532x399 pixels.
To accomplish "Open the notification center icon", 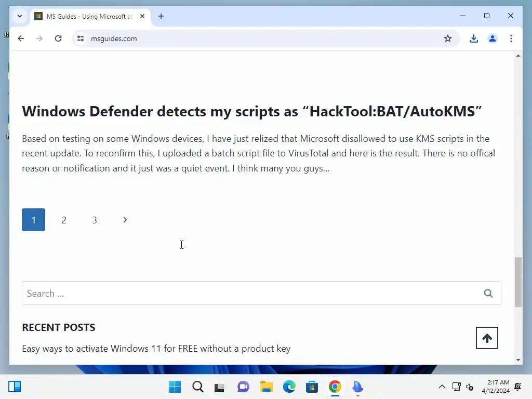I will tap(518, 387).
